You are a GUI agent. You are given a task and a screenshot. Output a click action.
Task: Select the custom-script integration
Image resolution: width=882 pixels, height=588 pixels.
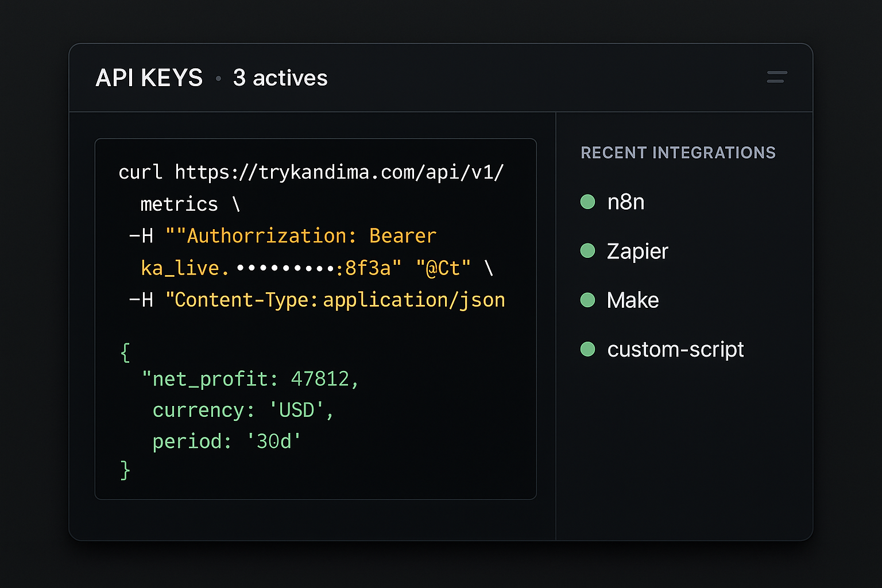point(676,350)
